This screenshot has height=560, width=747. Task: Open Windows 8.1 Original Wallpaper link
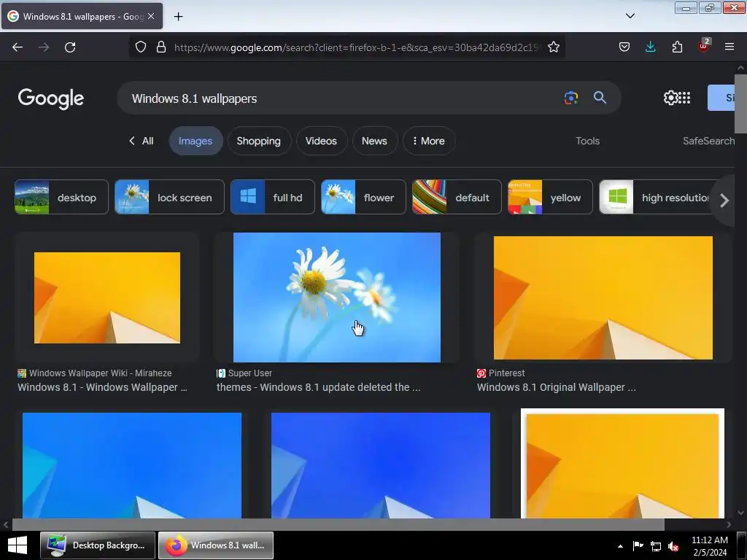[557, 387]
